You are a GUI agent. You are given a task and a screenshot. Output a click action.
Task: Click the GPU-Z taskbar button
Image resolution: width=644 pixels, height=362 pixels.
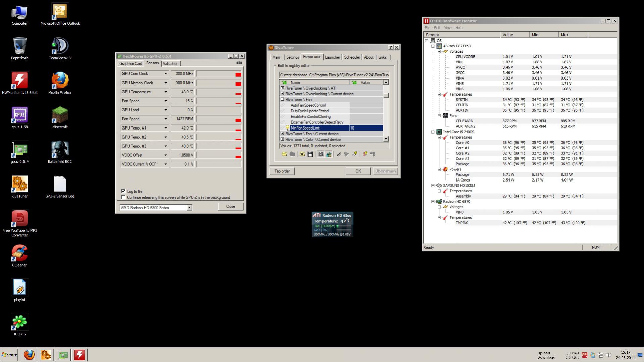pos(63,355)
